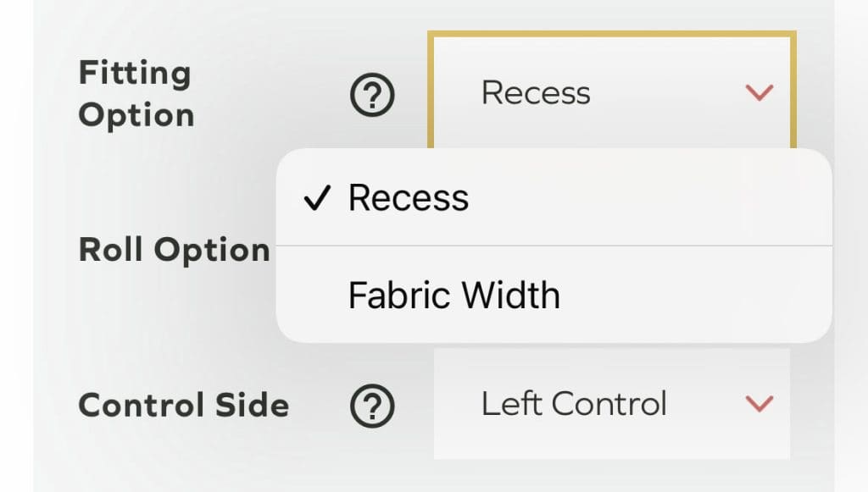Click the Roll Option label
Screen dimensions: 868x492
(174, 250)
